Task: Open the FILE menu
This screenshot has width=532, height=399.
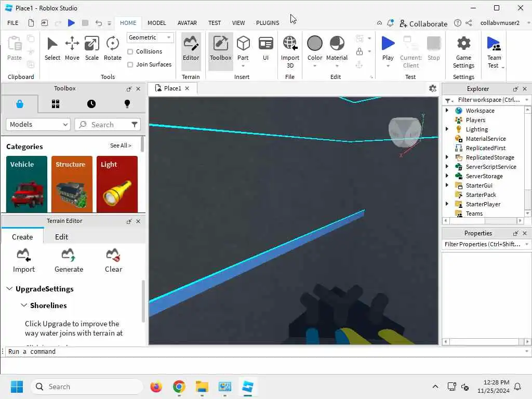Action: [x=13, y=23]
